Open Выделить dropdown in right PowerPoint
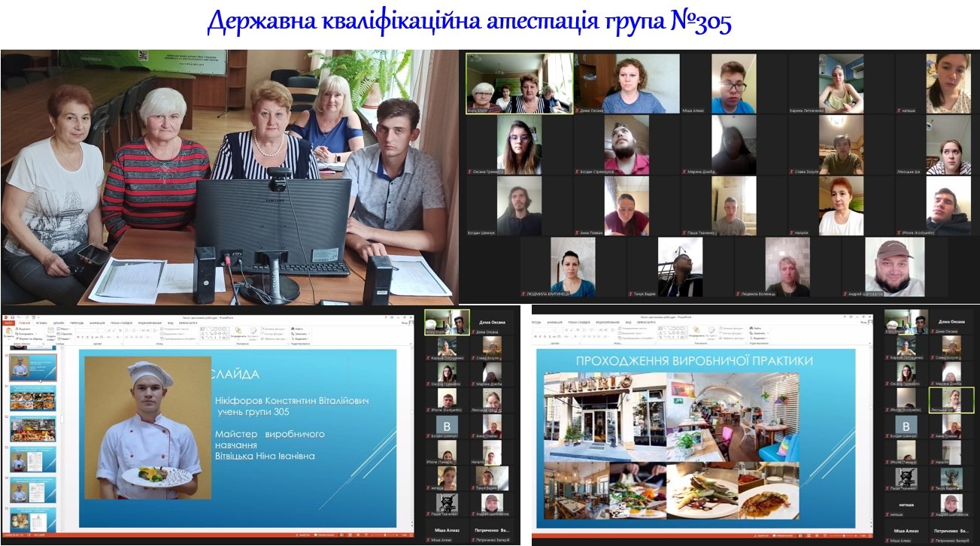Image resolution: width=980 pixels, height=546 pixels. click(759, 338)
